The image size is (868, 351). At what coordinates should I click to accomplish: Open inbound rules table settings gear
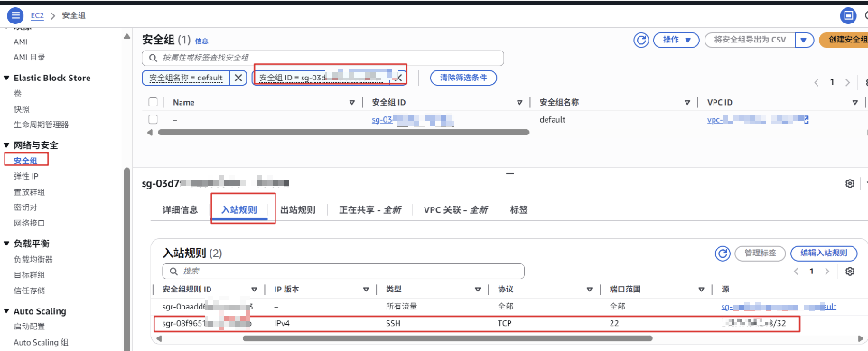pos(850,272)
